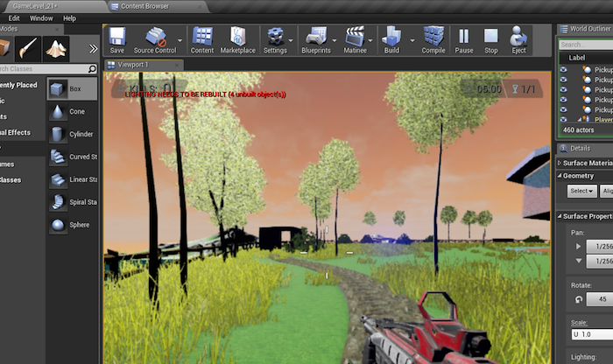The width and height of the screenshot is (613, 364).
Task: Edit the U scale value field
Action: (592, 334)
